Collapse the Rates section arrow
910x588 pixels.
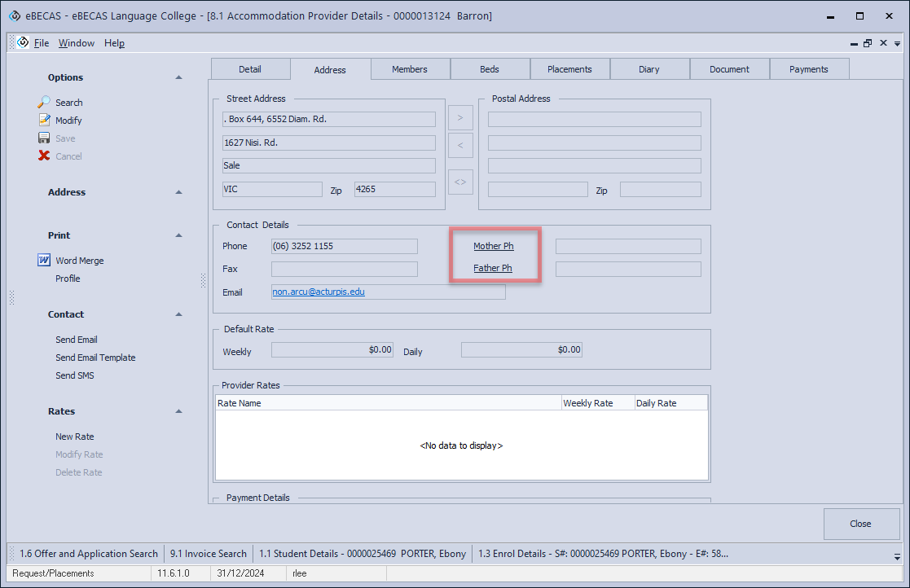[178, 411]
